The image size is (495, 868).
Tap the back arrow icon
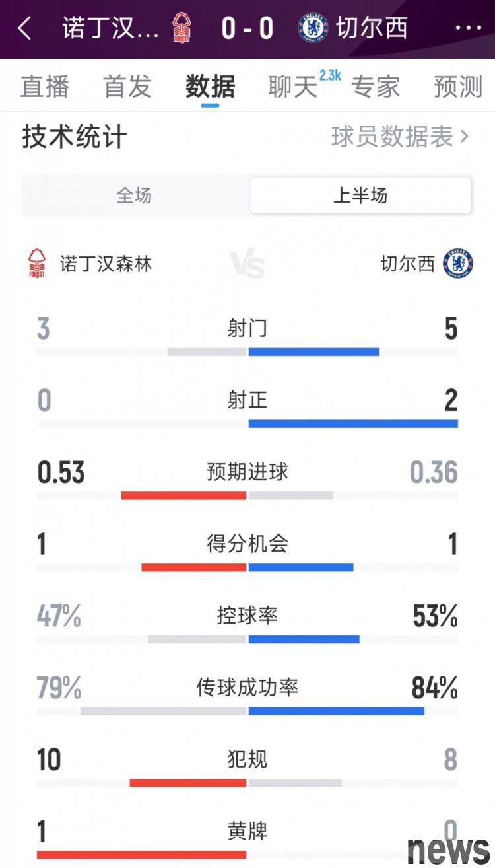tap(25, 28)
